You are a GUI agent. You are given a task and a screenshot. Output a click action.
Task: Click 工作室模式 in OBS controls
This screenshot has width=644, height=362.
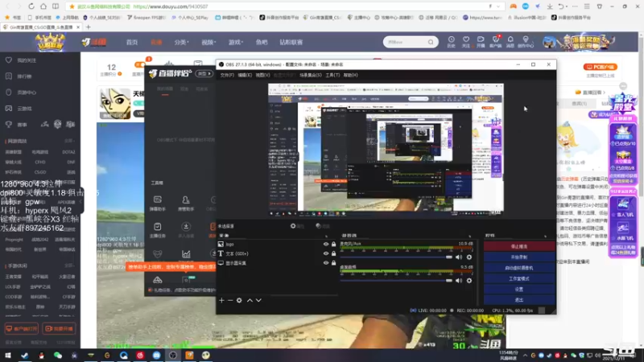519,278
